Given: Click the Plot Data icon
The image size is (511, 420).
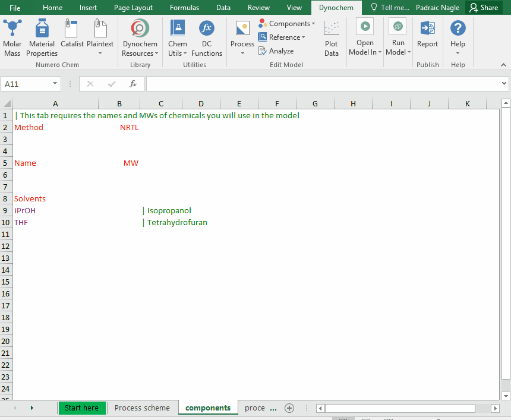Looking at the screenshot, I should point(332,37).
